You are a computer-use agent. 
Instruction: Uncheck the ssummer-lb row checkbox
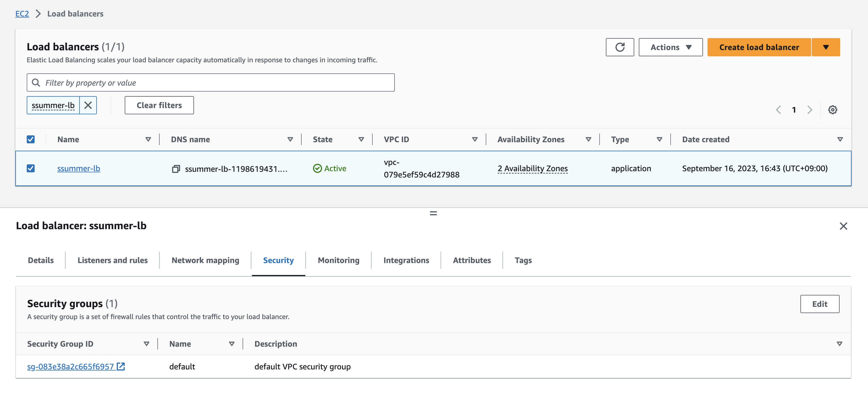tap(31, 168)
